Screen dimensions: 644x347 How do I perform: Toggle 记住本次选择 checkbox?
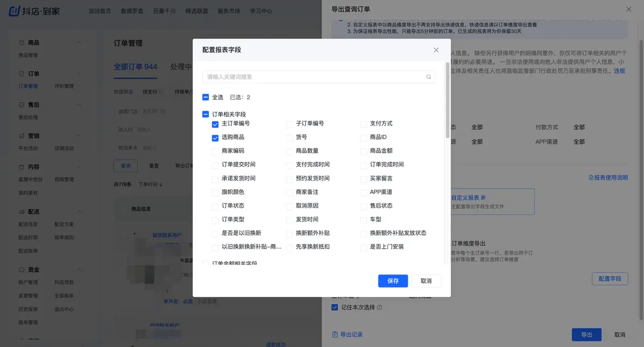coord(335,308)
